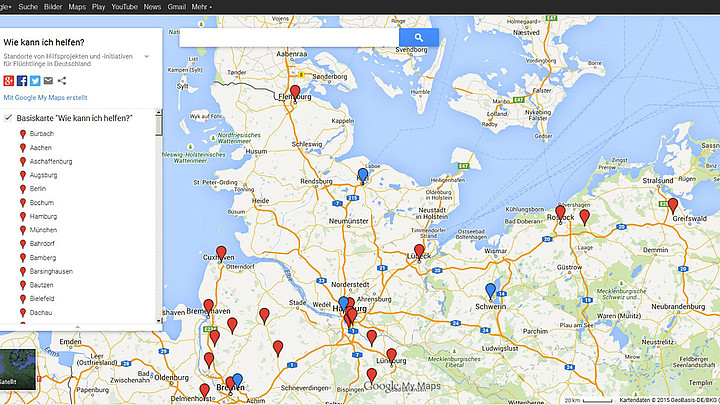Screen dimensions: 720x405
Task: Switch to Satellit view thumbnail
Action: (18, 367)
